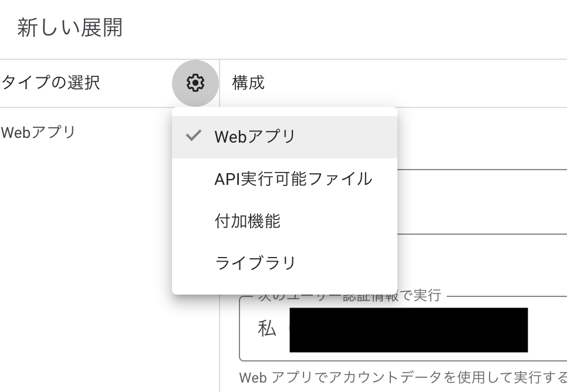Select Webアプリ in the left type list
This screenshot has height=392, width=567.
pyautogui.click(x=38, y=132)
